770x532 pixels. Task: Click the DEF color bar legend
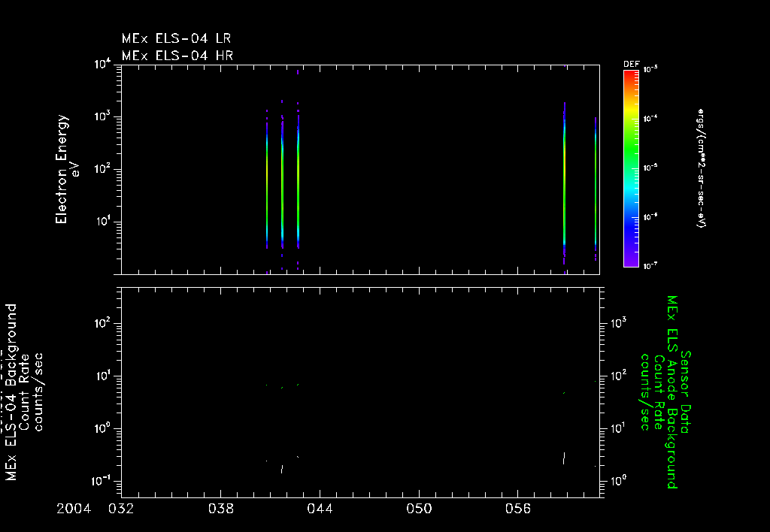[631, 169]
